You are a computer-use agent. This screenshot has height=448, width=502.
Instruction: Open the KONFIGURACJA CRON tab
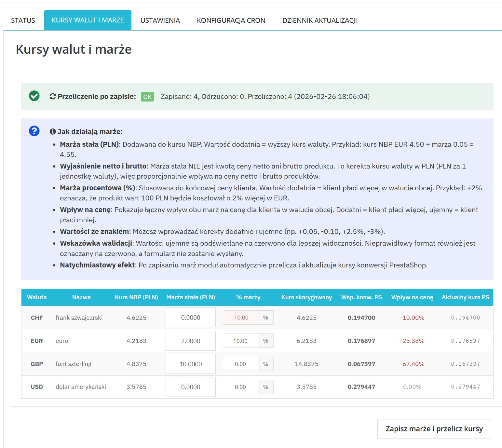point(231,20)
